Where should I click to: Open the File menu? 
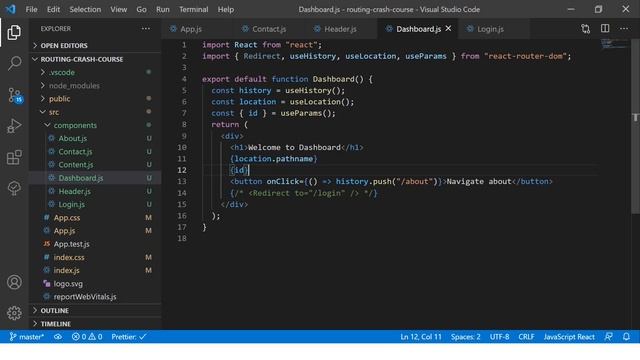[x=31, y=9]
